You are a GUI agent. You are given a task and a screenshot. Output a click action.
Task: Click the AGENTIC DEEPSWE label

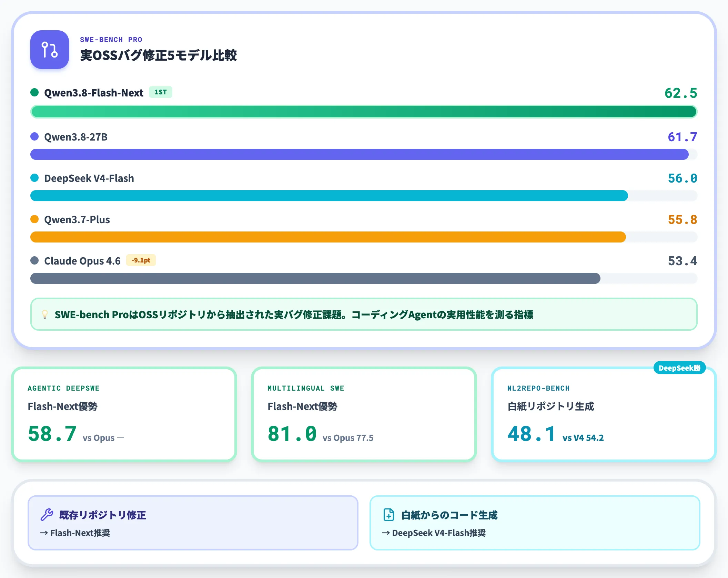(63, 388)
